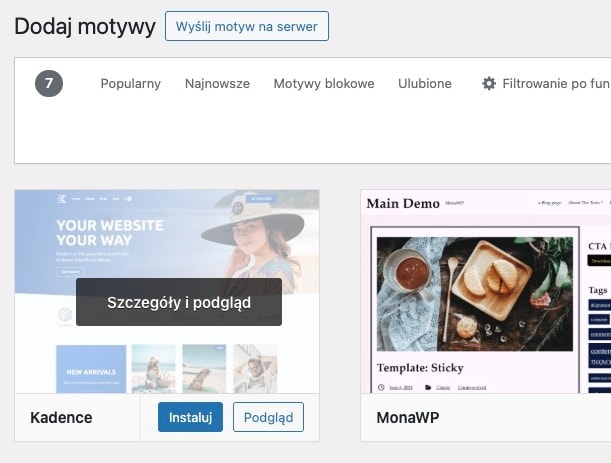Click the calendar icon under Template: Sticky
The image size is (611, 463).
(x=381, y=387)
